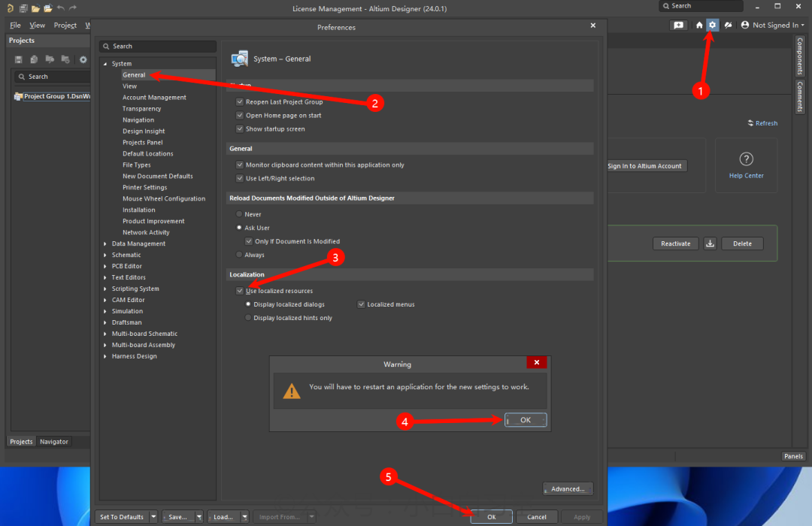
Task: Select the Always reload radio button
Action: pyautogui.click(x=239, y=254)
